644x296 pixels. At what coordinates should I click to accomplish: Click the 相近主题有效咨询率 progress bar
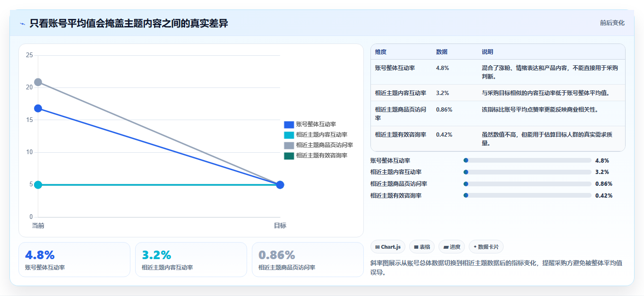[528, 195]
